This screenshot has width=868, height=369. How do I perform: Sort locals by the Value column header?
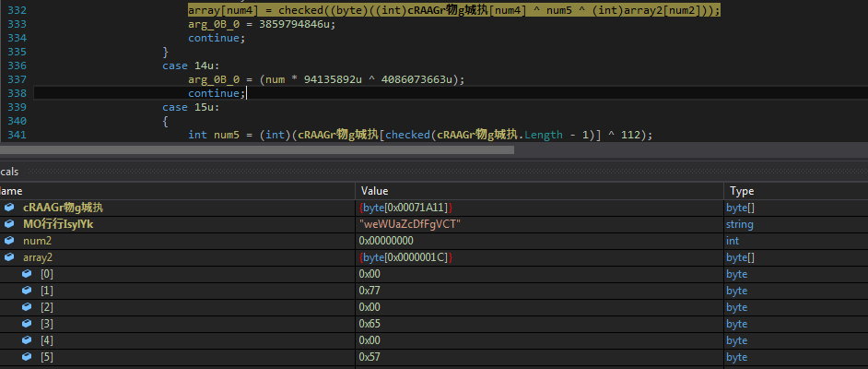point(374,190)
